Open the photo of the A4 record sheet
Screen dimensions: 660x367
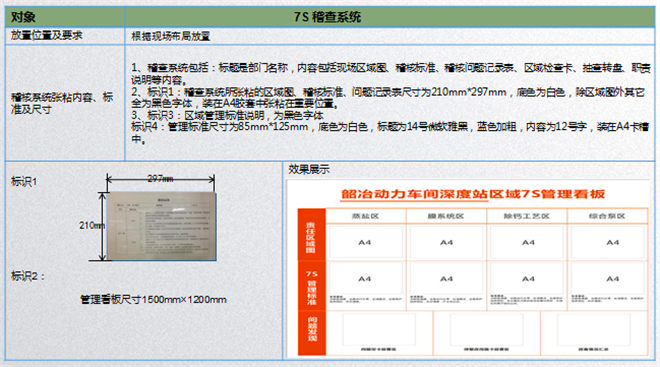click(x=161, y=226)
